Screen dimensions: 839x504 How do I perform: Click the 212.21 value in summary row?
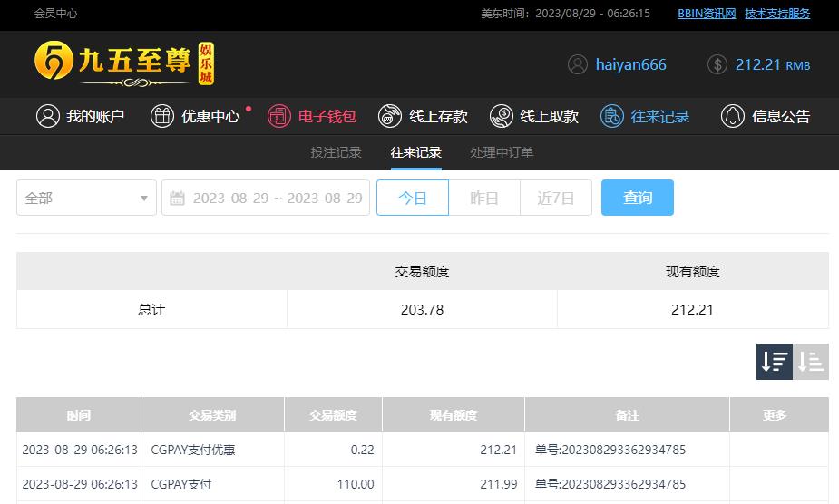(x=692, y=310)
